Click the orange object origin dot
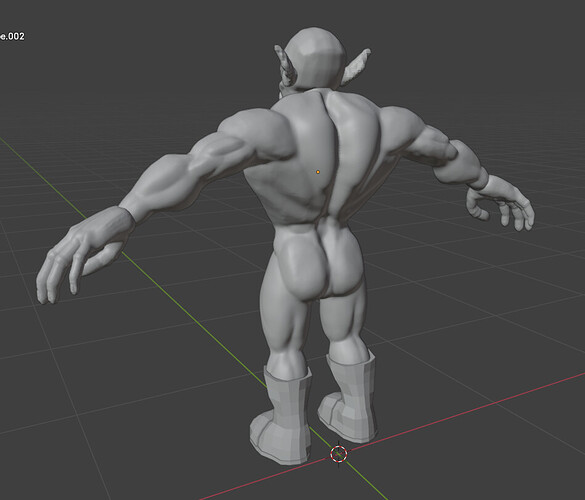 click(x=318, y=172)
